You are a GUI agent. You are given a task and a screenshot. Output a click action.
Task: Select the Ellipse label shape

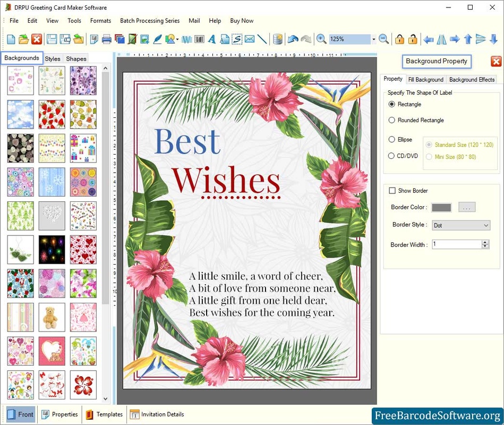(x=392, y=139)
